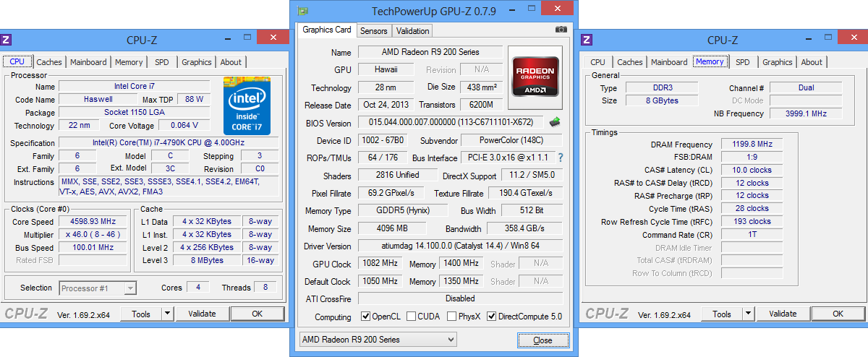The height and width of the screenshot is (357, 868).
Task: Click the Core Speed 4598.93 MHz value
Action: [x=92, y=222]
